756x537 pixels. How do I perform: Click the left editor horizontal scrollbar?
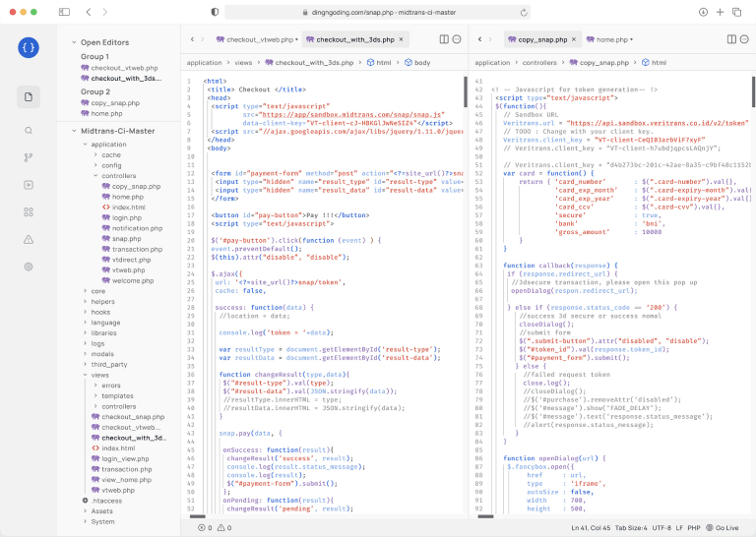click(197, 516)
